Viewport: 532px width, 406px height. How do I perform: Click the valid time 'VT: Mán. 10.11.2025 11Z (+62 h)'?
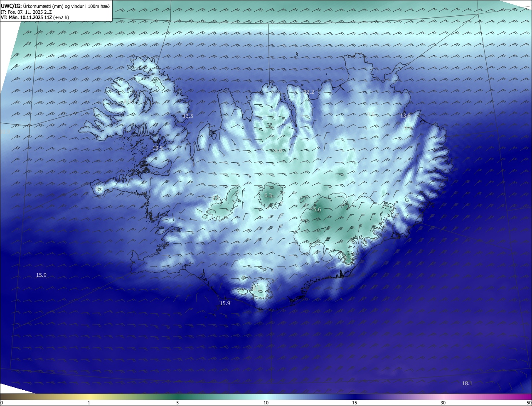[35, 17]
